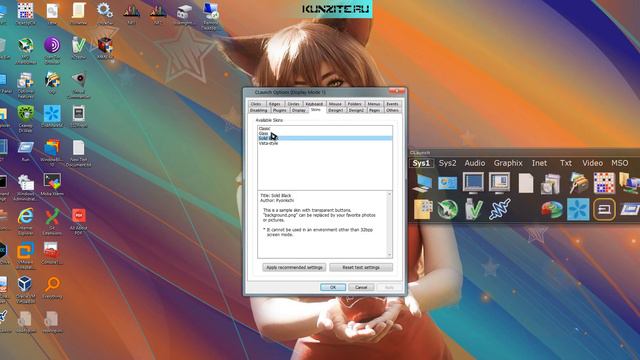
Task: Switch to Inet page in CLaunch
Action: click(539, 163)
